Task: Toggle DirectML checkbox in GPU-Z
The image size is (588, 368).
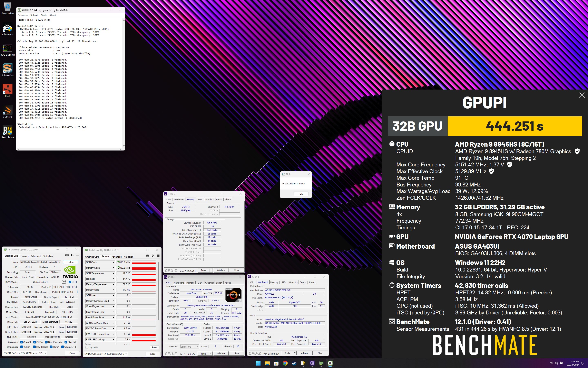Action: (66, 342)
